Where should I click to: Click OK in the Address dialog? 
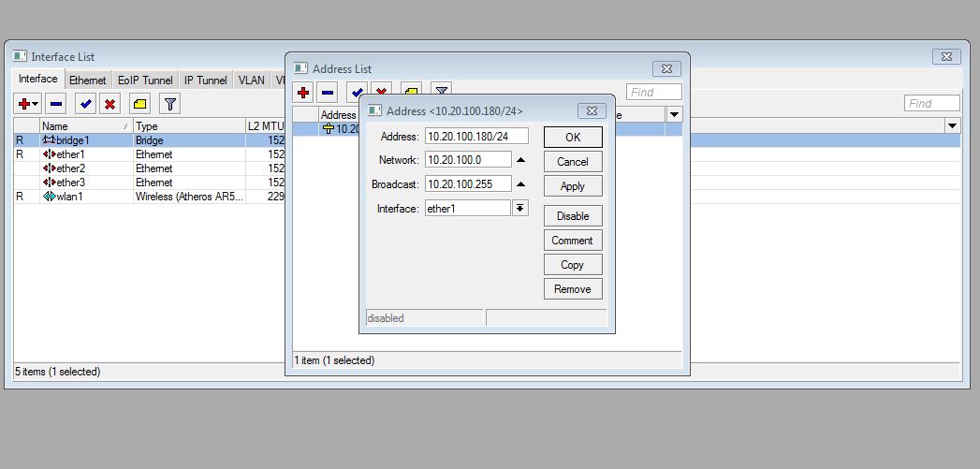(573, 137)
